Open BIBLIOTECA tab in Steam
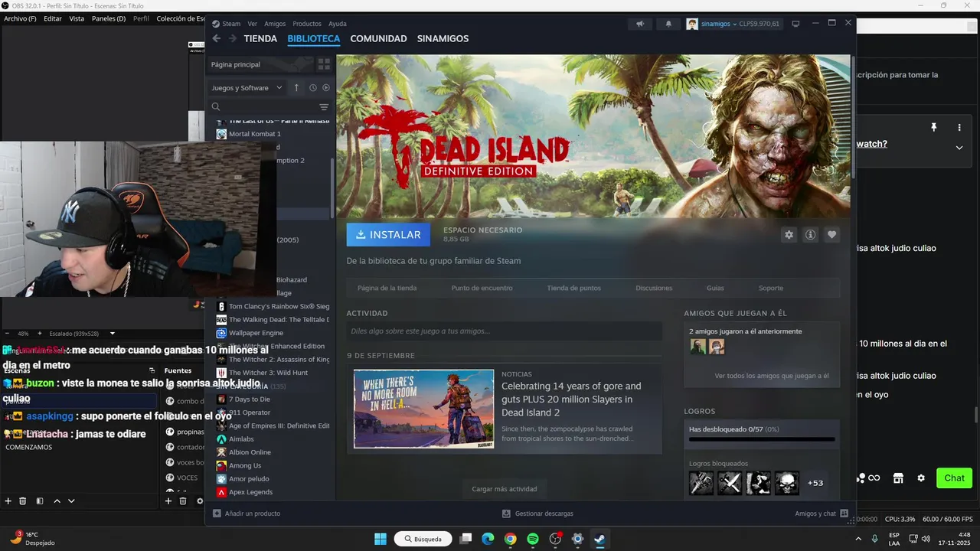Screen dimensions: 980x551 pyautogui.click(x=314, y=38)
